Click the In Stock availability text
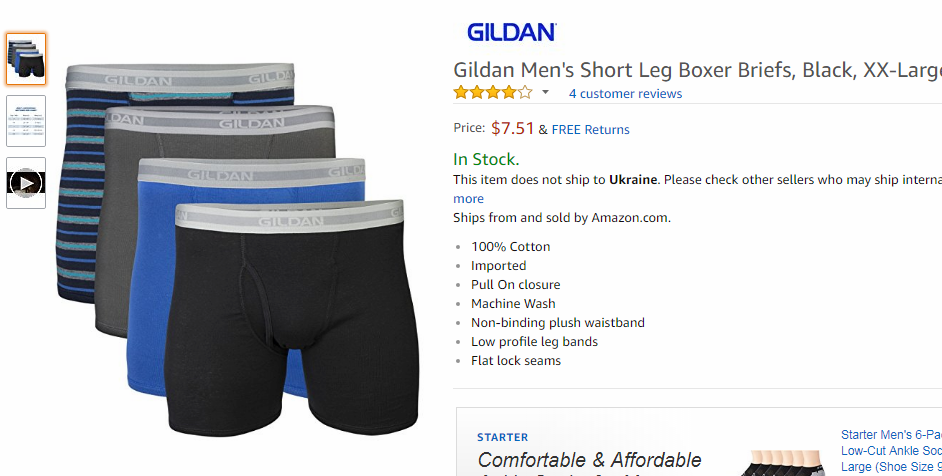 click(x=486, y=159)
